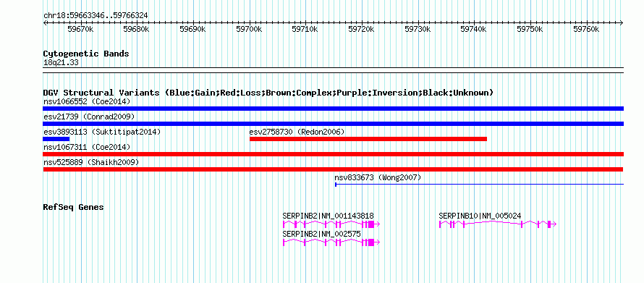Click the esv21739 (Conrad2009) label

[x=89, y=117]
